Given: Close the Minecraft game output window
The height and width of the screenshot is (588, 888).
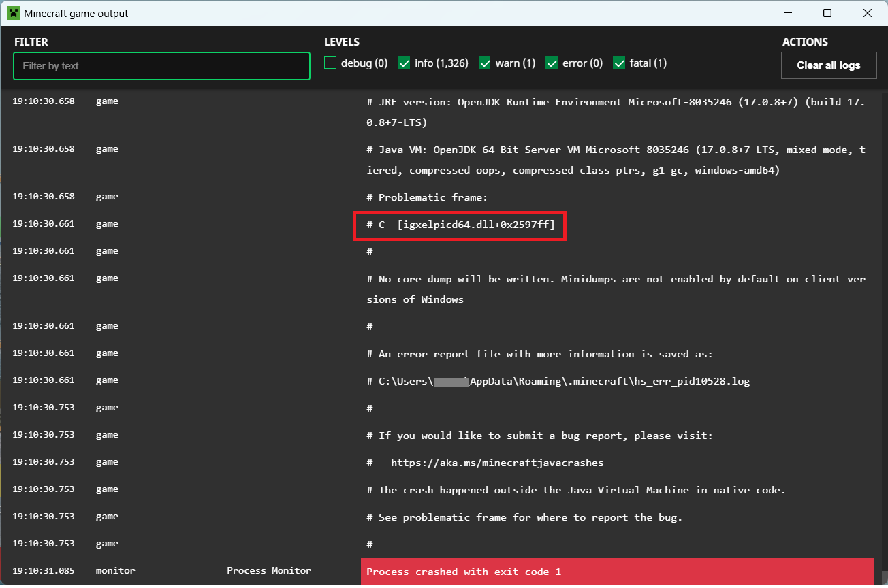Looking at the screenshot, I should (x=868, y=13).
